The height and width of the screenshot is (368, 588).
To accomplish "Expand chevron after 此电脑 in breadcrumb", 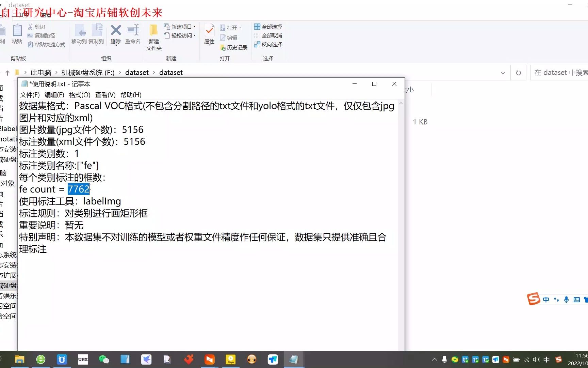I will pyautogui.click(x=56, y=73).
